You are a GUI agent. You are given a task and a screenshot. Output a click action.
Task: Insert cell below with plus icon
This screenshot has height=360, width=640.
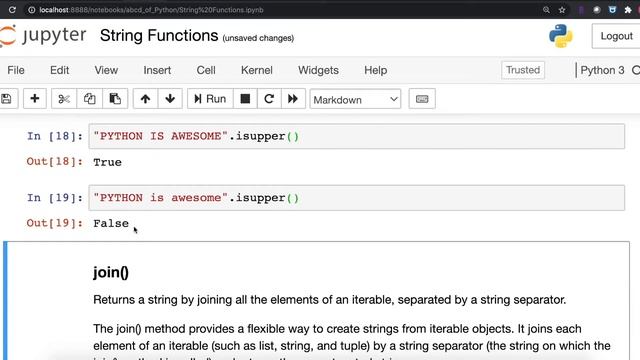point(35,99)
